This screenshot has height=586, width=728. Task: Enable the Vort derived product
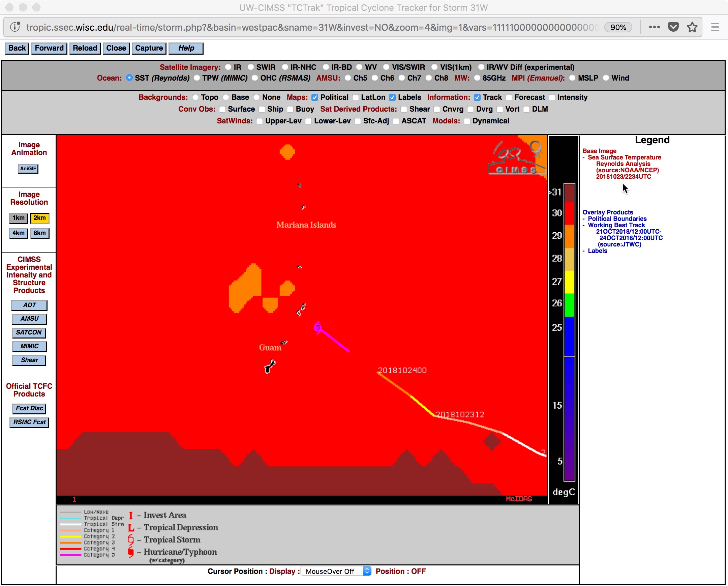coord(500,109)
